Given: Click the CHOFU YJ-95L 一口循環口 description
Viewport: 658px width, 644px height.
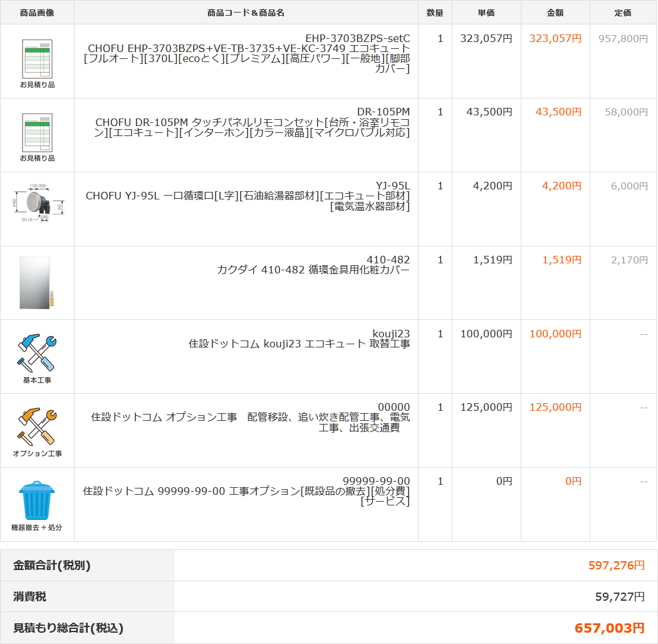Looking at the screenshot, I should pyautogui.click(x=248, y=201).
